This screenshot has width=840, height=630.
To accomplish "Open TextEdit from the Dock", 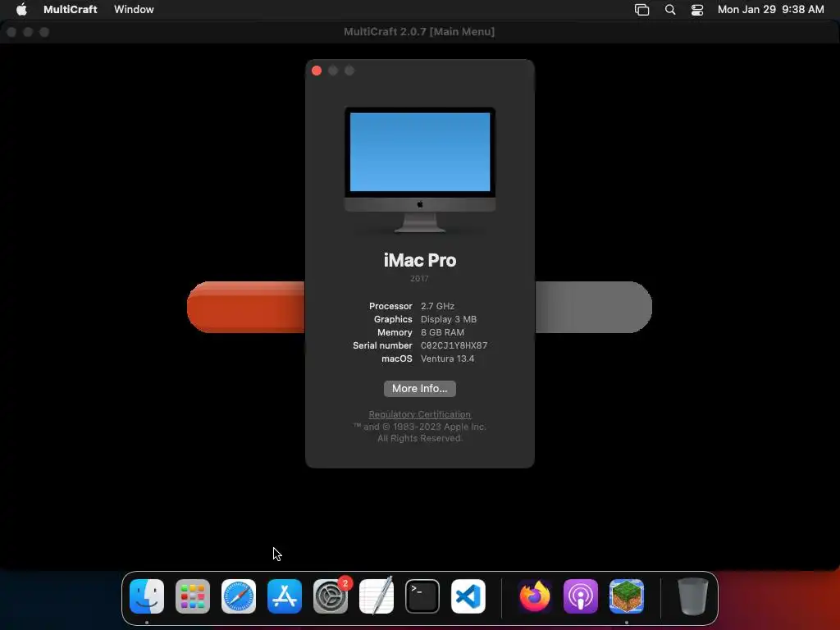I will point(376,596).
